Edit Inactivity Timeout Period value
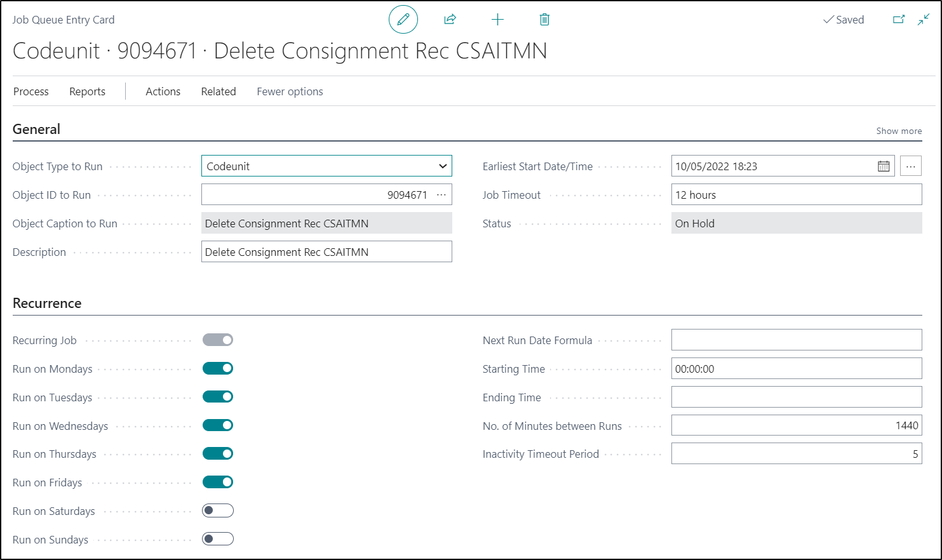Screen dimensions: 942x560 pos(797,453)
